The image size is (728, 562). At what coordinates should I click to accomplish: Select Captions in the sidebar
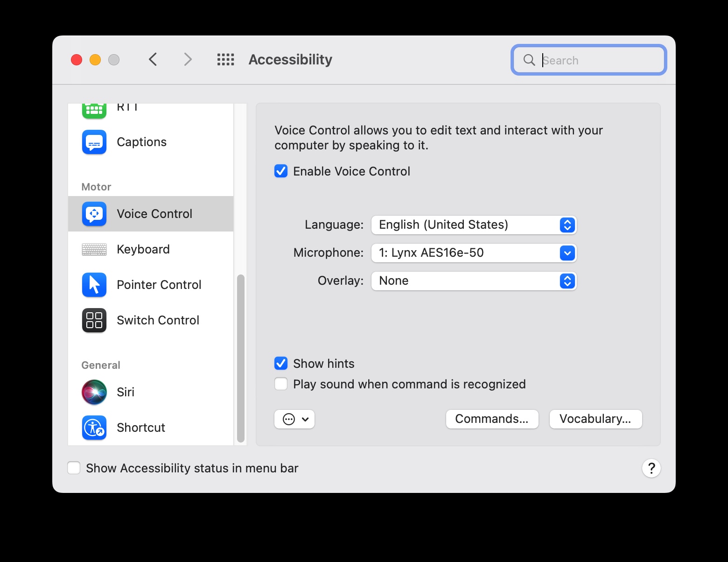(x=151, y=142)
